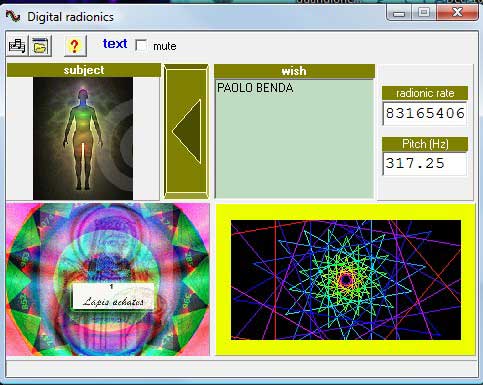Open file with the folder icon
Viewport: 483px width, 385px height.
coord(41,46)
